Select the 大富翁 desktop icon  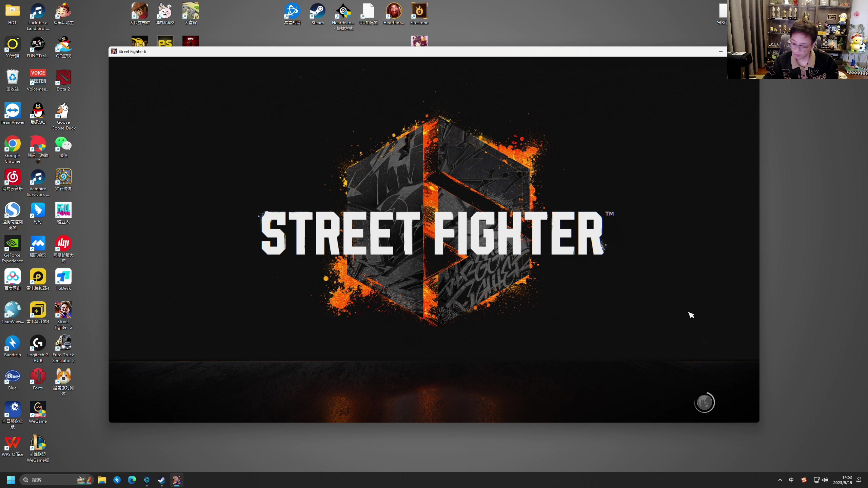pyautogui.click(x=191, y=14)
